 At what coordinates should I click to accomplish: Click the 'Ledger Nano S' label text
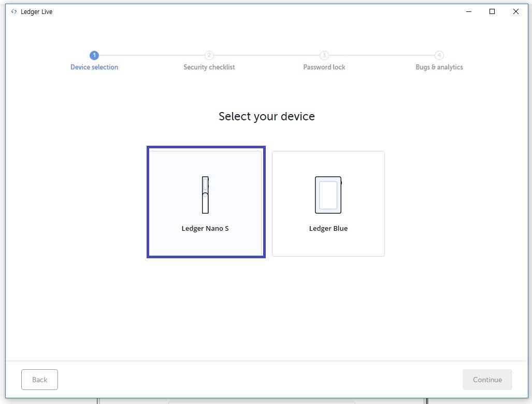coord(205,228)
